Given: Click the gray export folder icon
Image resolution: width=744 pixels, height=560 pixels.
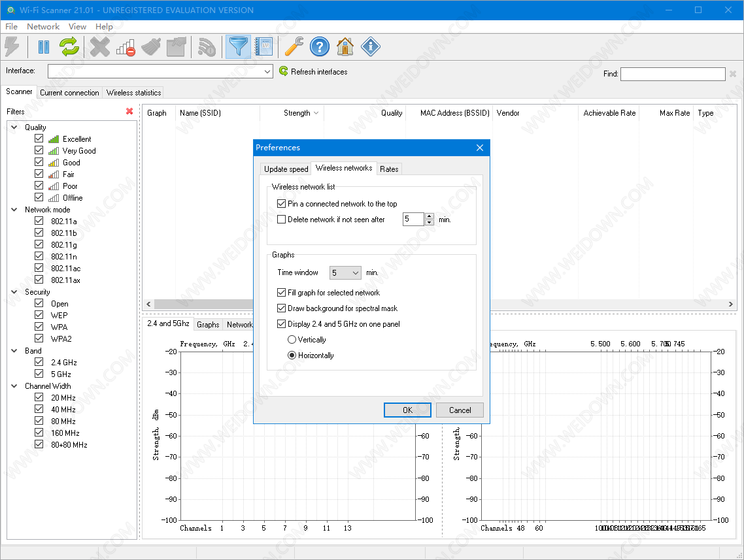Looking at the screenshot, I should [176, 46].
